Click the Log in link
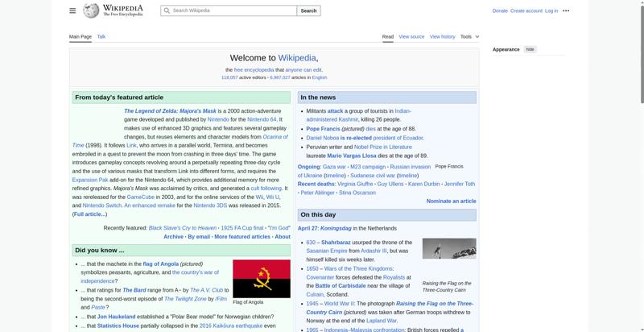This screenshot has height=332, width=644. coord(551,10)
